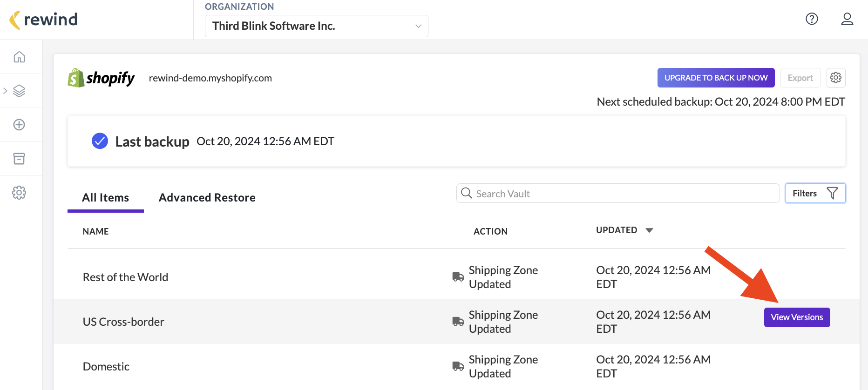Screen dimensions: 868x390
Task: Click the search magnifier icon
Action: coord(467,193)
